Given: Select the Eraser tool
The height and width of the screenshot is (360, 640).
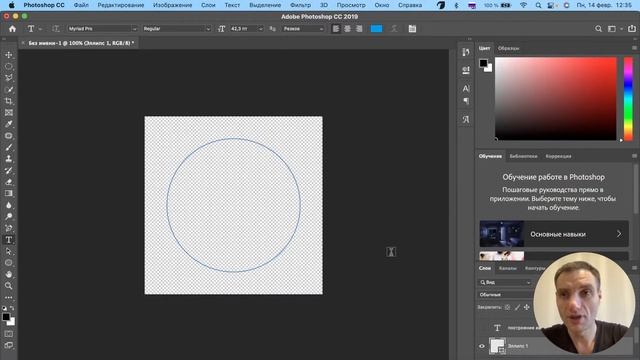Looking at the screenshot, I should [x=9, y=182].
